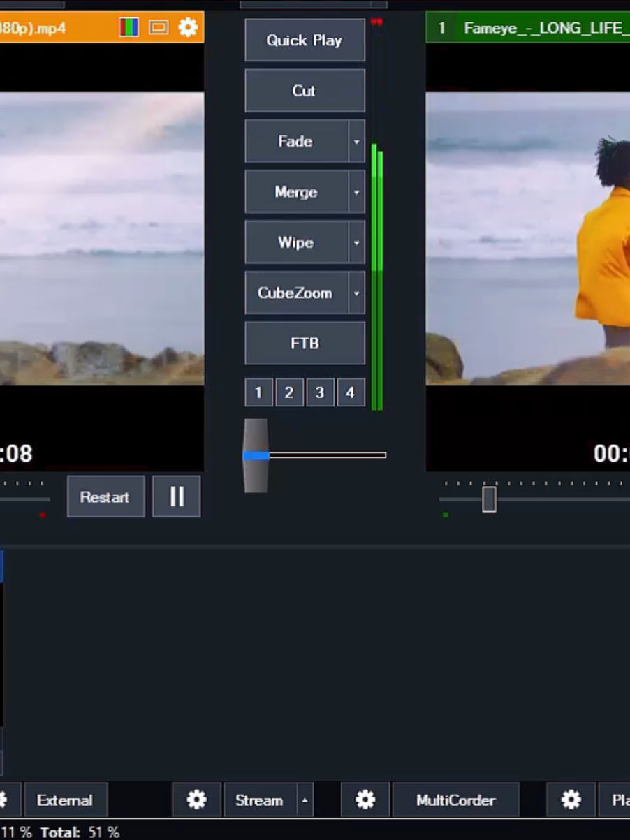Open the gear settings beside External button
Screen dimensions: 630x840
click(x=6, y=800)
